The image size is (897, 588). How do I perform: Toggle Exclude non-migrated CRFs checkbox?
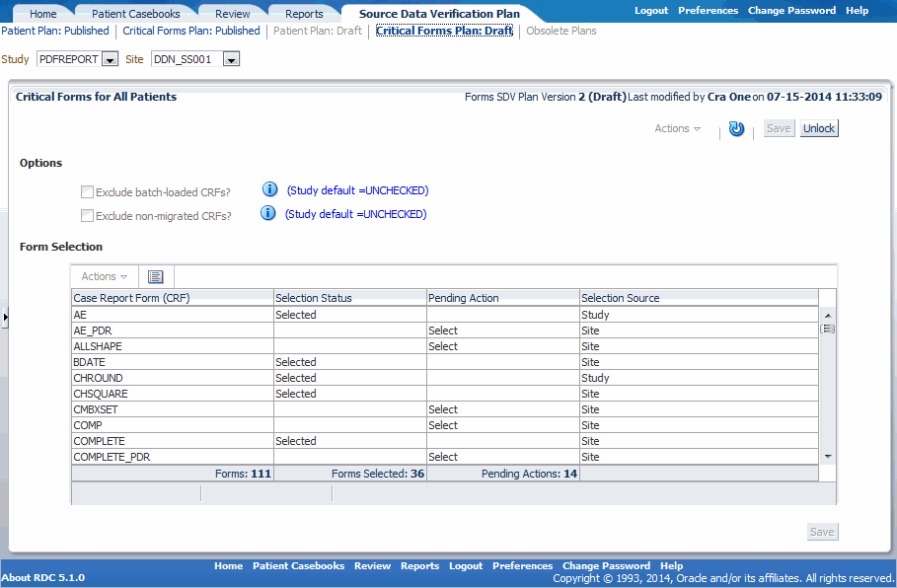point(87,216)
